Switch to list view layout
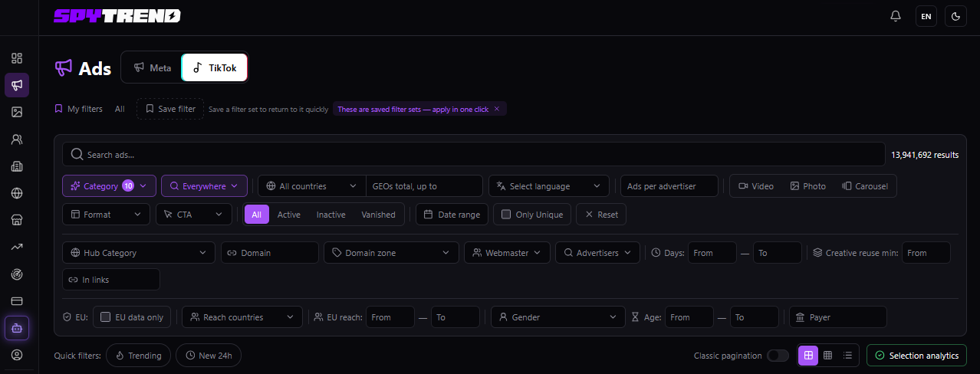This screenshot has width=980, height=374. point(847,356)
